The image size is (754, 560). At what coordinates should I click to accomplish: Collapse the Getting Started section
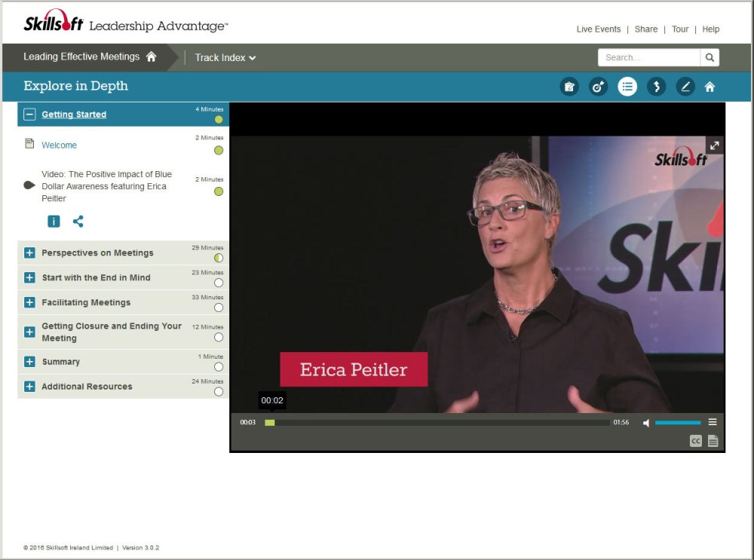tap(29, 115)
